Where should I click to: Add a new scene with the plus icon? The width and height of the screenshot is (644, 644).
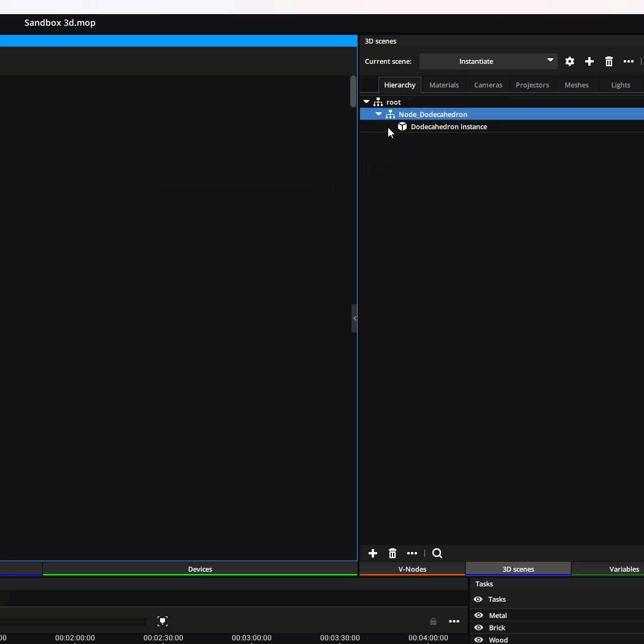(589, 61)
